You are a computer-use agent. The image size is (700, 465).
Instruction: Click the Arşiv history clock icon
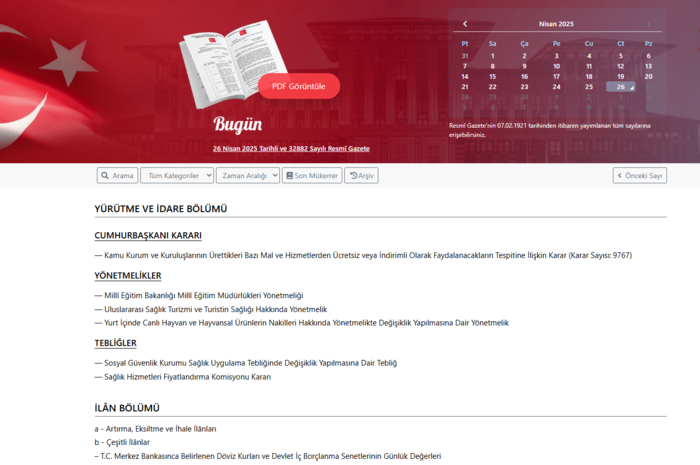[354, 175]
